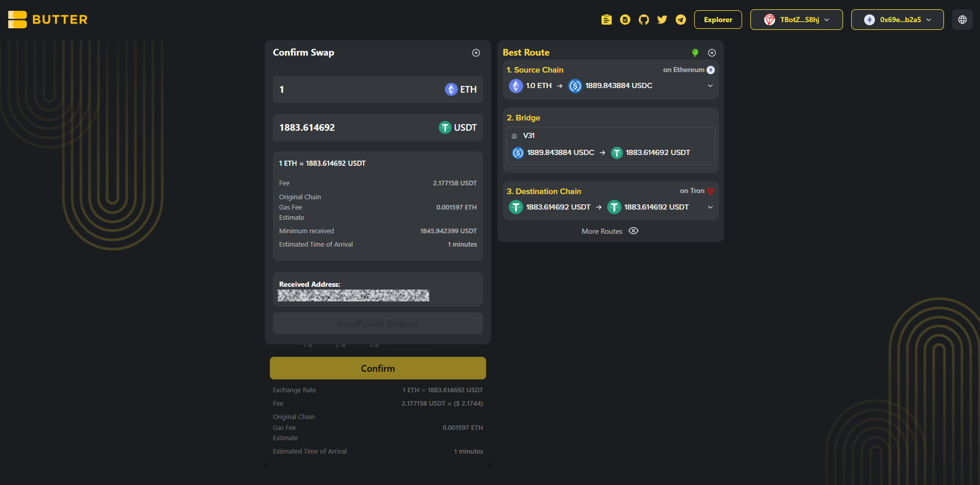
Task: Click the Explorer button
Action: [x=718, y=19]
